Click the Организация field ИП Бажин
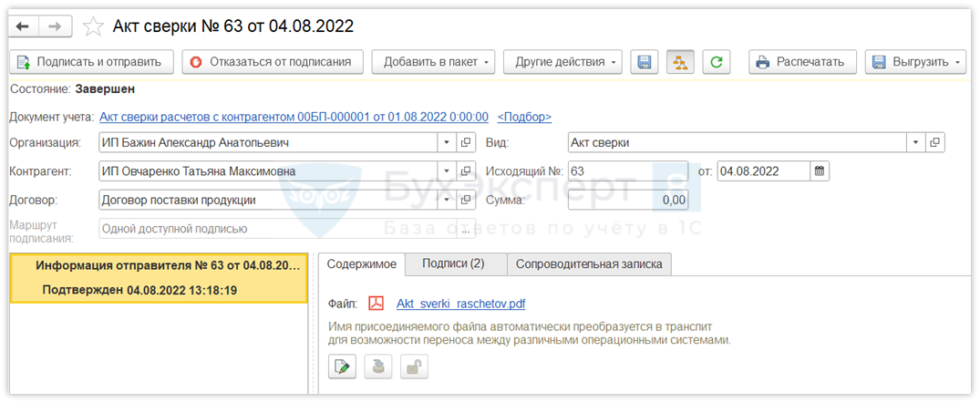Viewport: 980px width, 403px height. coord(269,142)
